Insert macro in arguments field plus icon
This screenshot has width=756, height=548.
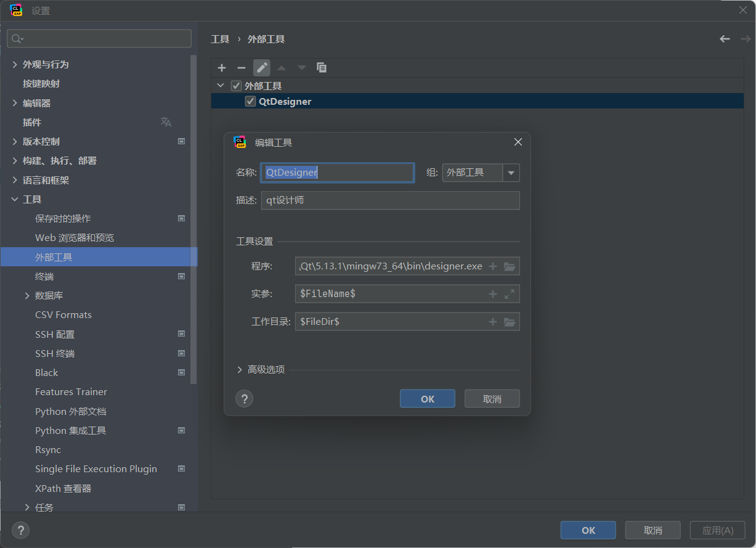pyautogui.click(x=493, y=294)
